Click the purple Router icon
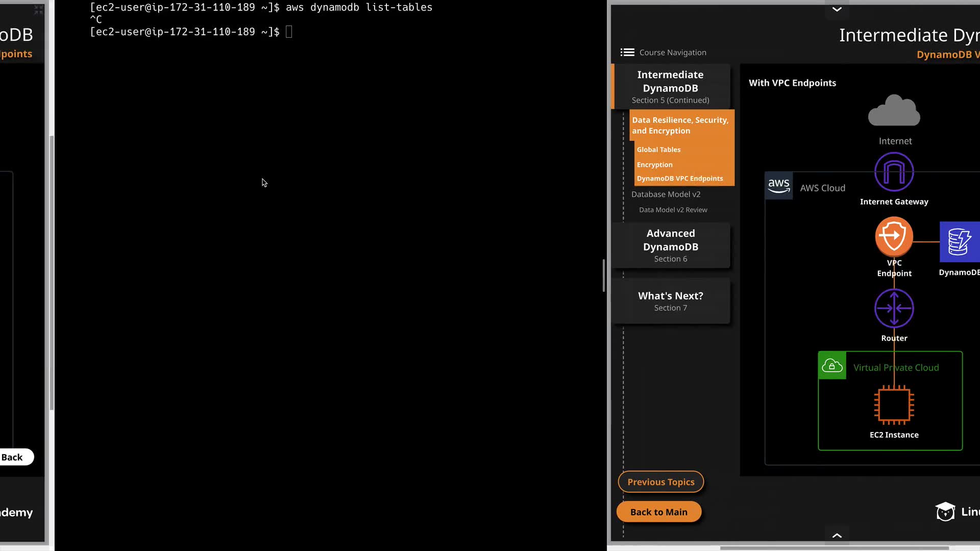Viewport: 980px width, 551px height. point(894,308)
